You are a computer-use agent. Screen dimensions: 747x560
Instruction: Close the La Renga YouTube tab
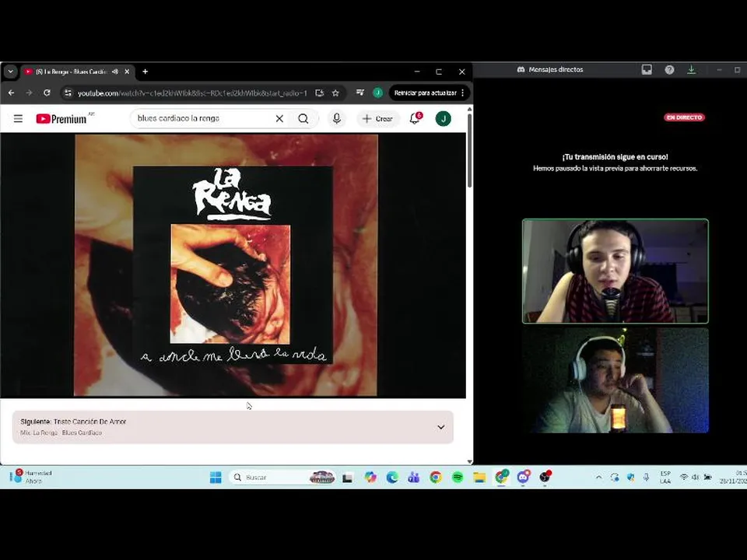pyautogui.click(x=127, y=72)
